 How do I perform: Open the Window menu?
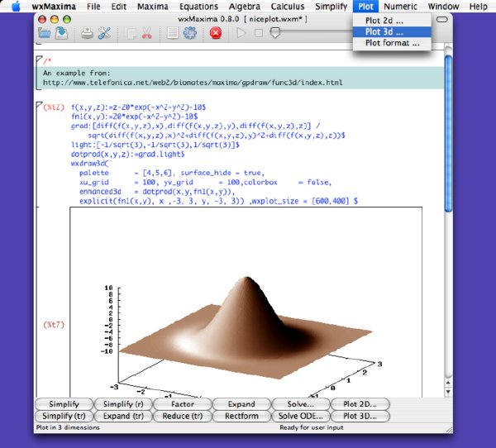click(x=443, y=7)
